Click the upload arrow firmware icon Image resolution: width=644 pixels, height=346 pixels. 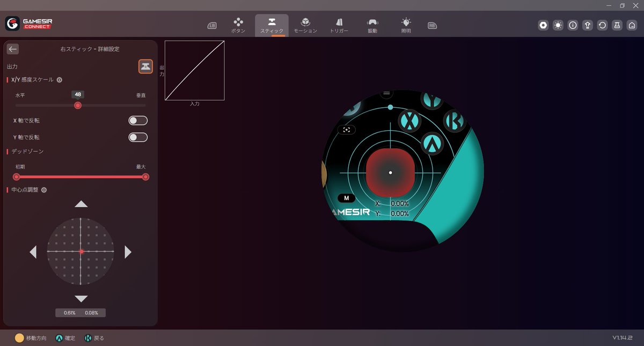point(588,25)
